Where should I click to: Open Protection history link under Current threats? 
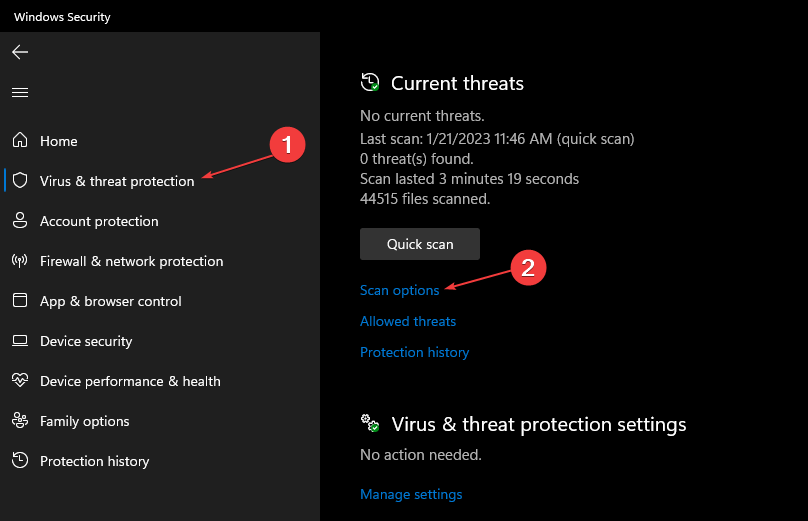pos(414,352)
